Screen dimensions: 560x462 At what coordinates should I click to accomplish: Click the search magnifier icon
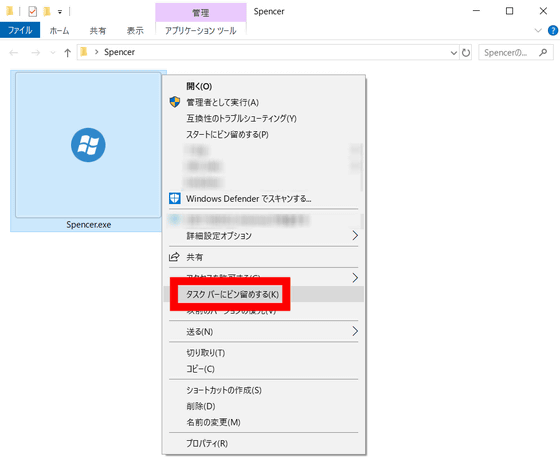[543, 52]
